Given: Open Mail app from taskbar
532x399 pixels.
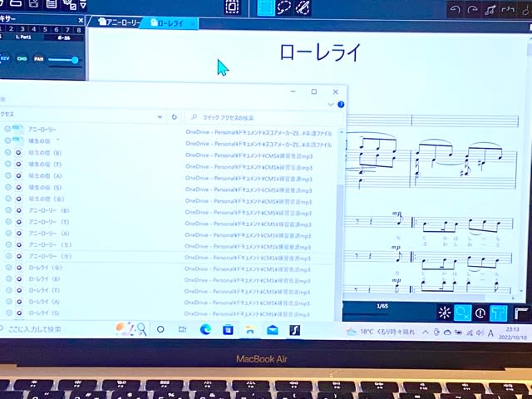Looking at the screenshot, I should [273, 330].
